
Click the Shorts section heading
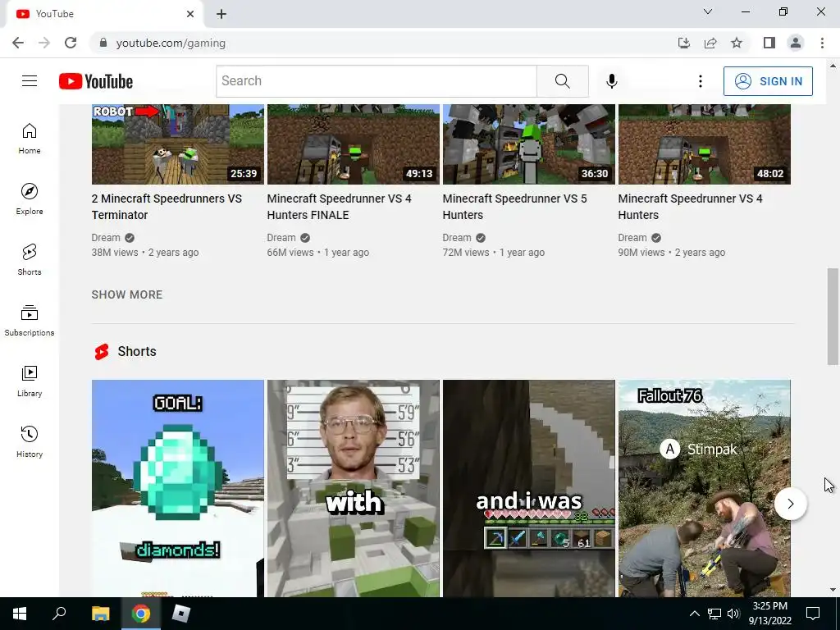click(137, 351)
